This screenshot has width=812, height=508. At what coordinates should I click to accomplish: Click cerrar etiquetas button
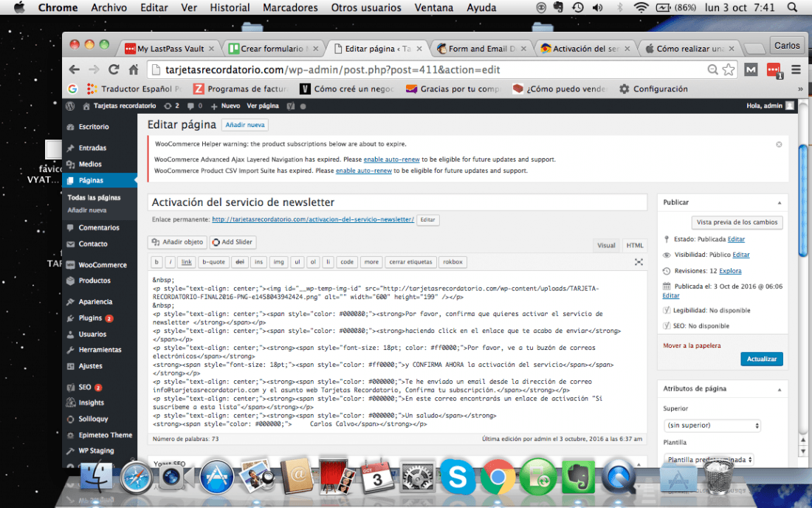pyautogui.click(x=410, y=262)
